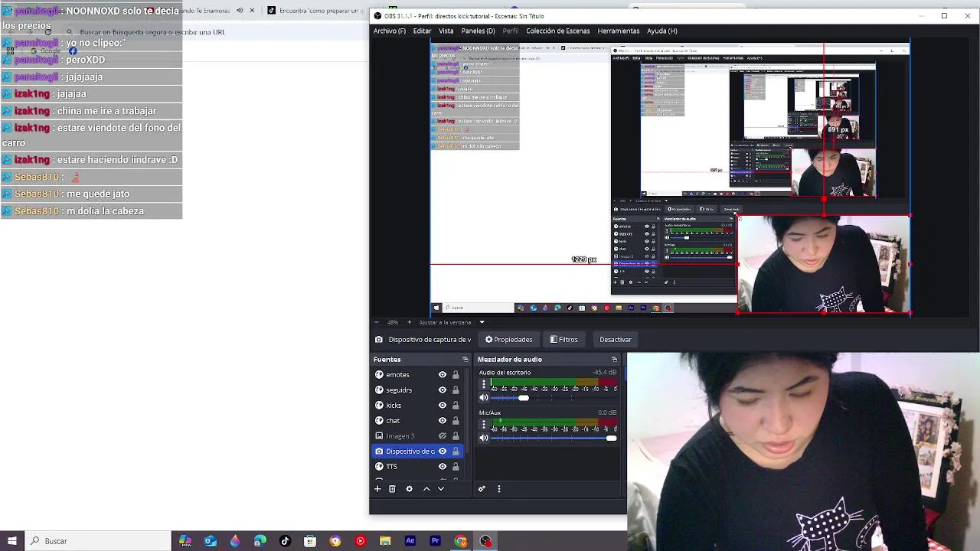This screenshot has height=551, width=980.
Task: Open TikTok app from the taskbar
Action: click(x=285, y=541)
